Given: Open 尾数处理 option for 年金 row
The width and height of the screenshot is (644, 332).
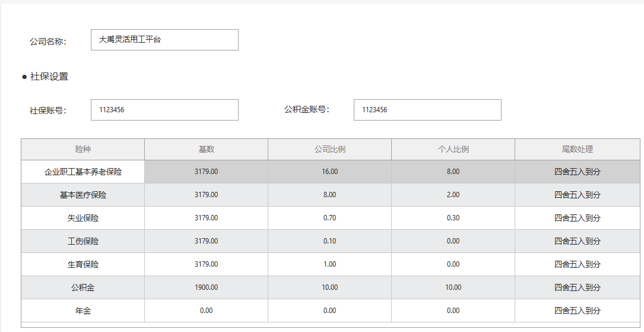Looking at the screenshot, I should [x=577, y=311].
